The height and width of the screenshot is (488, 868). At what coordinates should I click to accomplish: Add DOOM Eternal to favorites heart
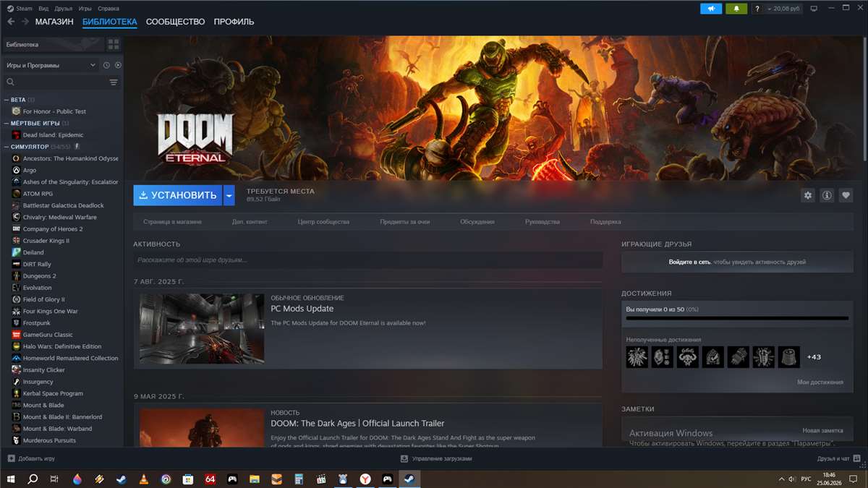[x=846, y=195]
